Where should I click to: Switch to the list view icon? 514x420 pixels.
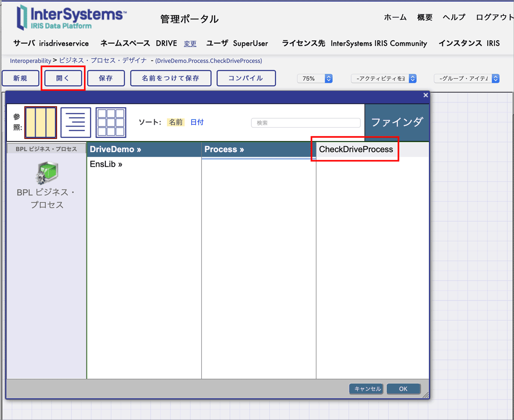click(x=76, y=123)
